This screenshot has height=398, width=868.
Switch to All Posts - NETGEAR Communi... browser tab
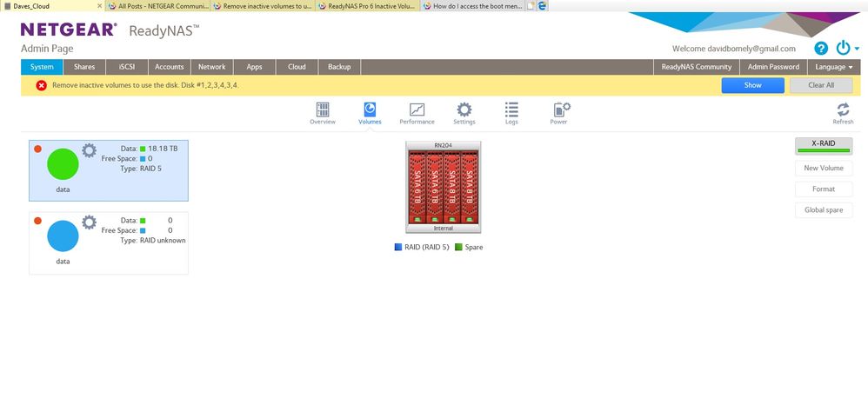coord(157,6)
